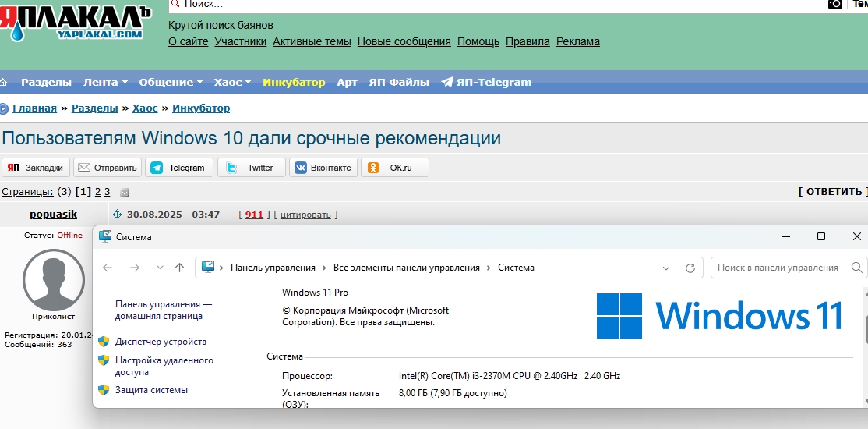Image resolution: width=868 pixels, height=429 pixels.
Task: Open Панель управления — домашняя страница
Action: pyautogui.click(x=164, y=310)
